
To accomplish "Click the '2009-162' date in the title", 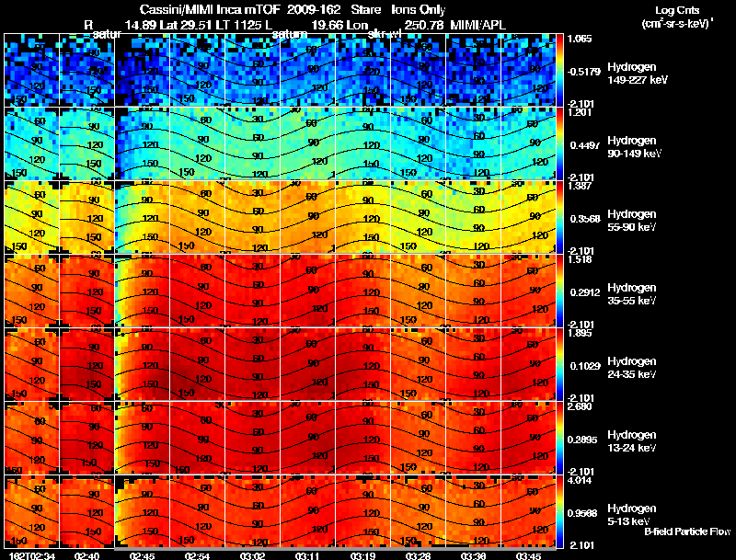I will [x=314, y=10].
